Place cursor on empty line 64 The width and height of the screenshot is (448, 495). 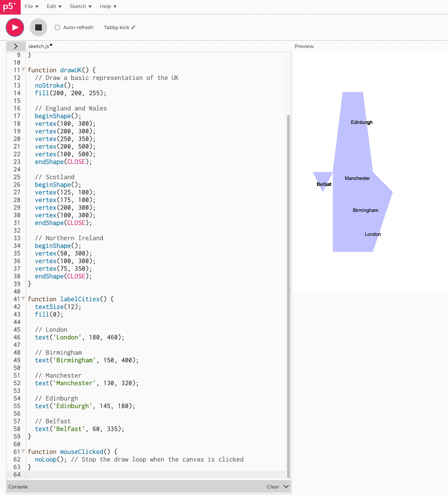pyautogui.click(x=156, y=475)
